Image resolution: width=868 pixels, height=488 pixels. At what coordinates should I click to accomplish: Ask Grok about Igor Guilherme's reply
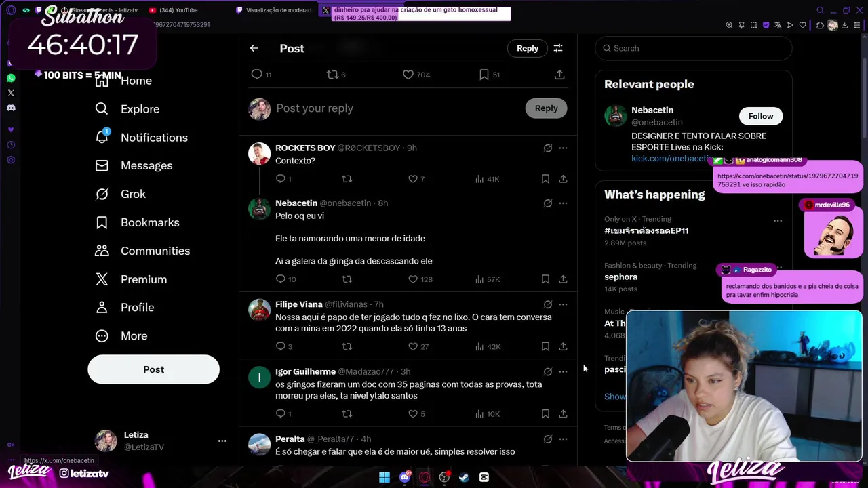[x=548, y=371]
